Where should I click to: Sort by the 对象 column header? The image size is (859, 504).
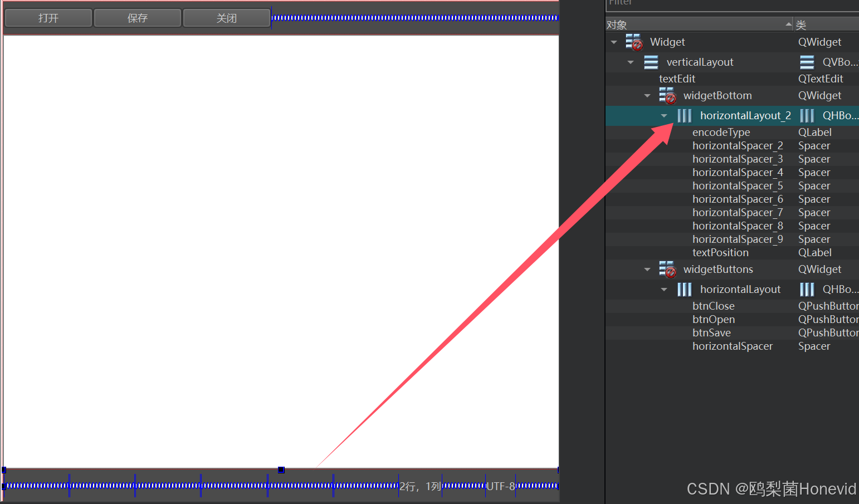point(700,25)
